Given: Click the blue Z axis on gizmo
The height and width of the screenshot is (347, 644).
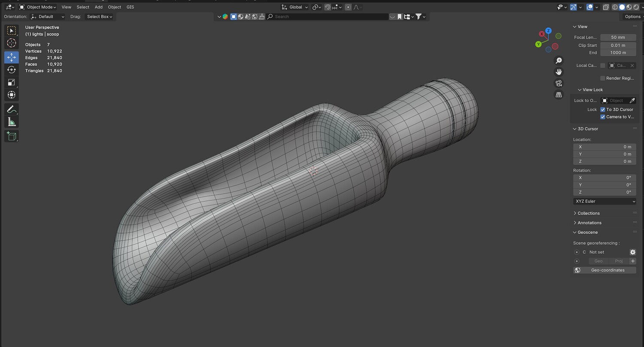Looking at the screenshot, I should tap(548, 31).
